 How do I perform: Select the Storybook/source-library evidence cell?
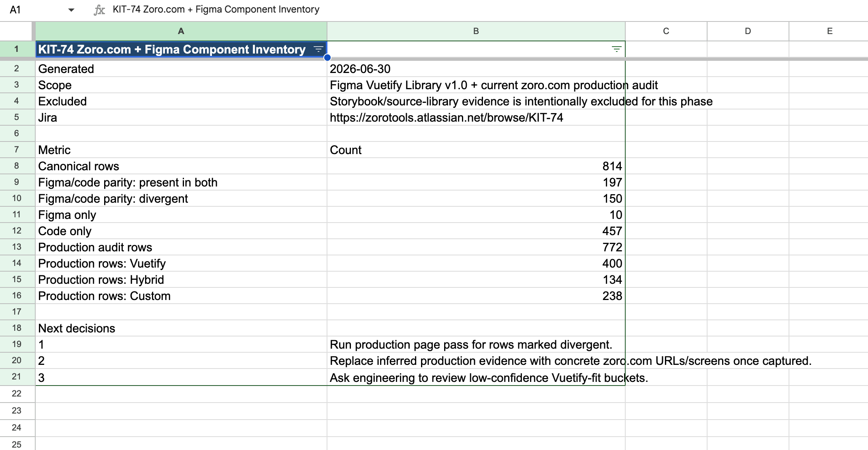[x=476, y=101]
